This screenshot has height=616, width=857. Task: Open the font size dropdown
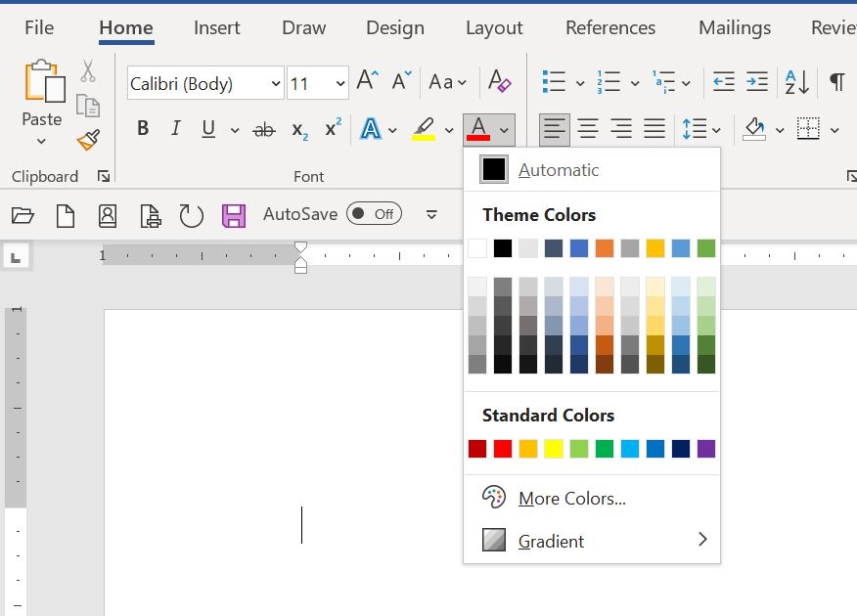[x=338, y=83]
